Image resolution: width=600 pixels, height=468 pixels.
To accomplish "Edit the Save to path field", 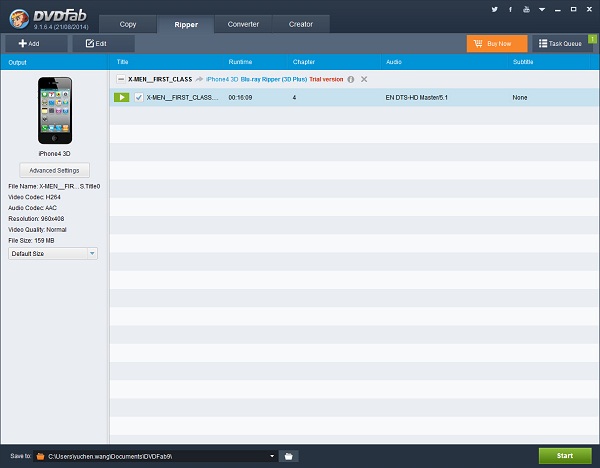I will 157,456.
